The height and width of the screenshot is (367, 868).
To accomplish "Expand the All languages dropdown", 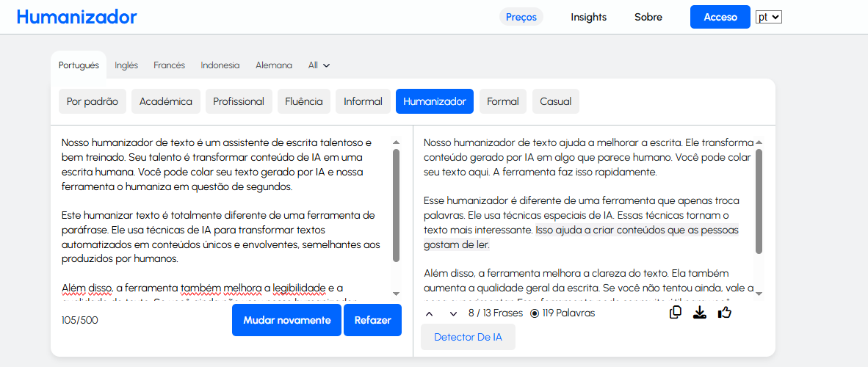I will [319, 65].
